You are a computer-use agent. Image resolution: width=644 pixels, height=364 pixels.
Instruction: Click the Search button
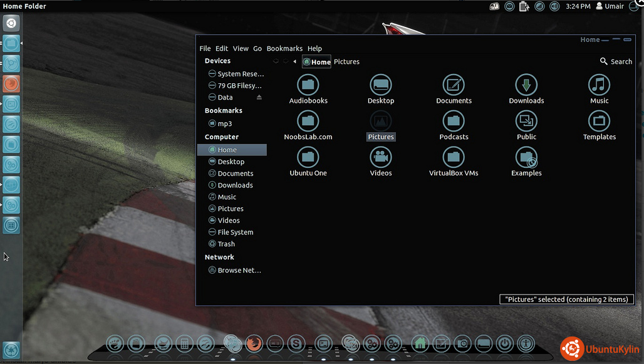(x=616, y=61)
